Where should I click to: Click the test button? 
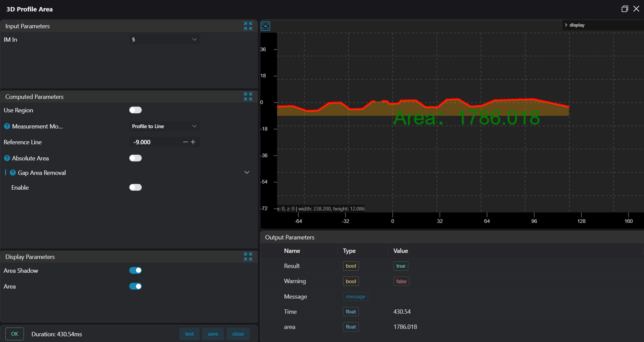[189, 334]
